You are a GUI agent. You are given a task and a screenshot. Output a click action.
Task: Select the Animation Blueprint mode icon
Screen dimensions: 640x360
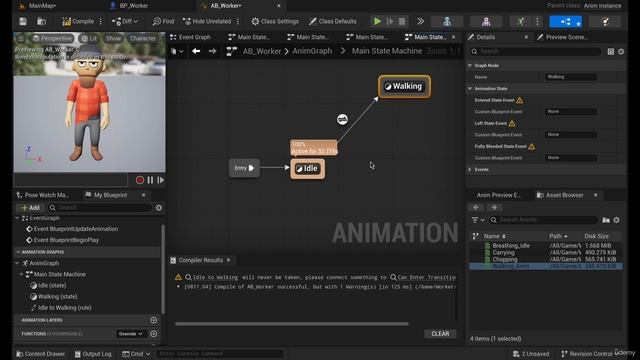(566, 22)
